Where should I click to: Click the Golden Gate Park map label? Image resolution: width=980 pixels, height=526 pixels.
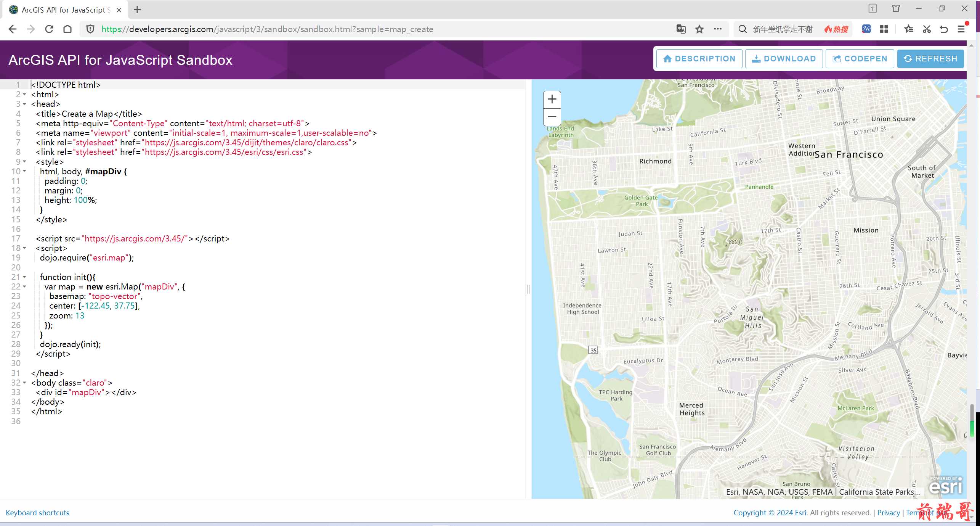click(641, 201)
